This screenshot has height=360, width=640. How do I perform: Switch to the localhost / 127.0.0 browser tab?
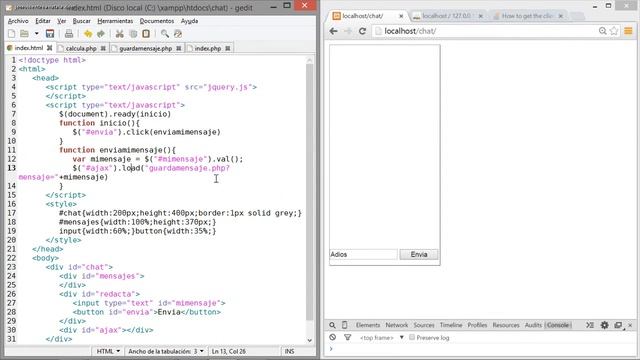click(448, 16)
